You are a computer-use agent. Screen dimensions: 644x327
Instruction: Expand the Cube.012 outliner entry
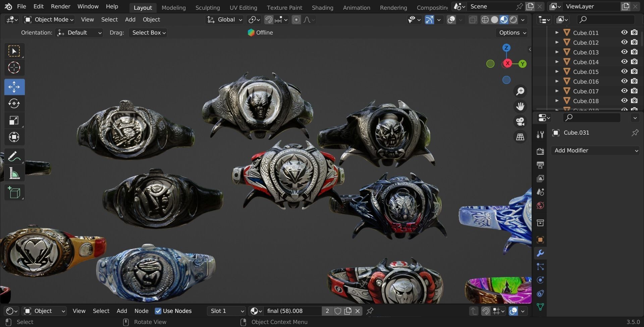(x=557, y=42)
